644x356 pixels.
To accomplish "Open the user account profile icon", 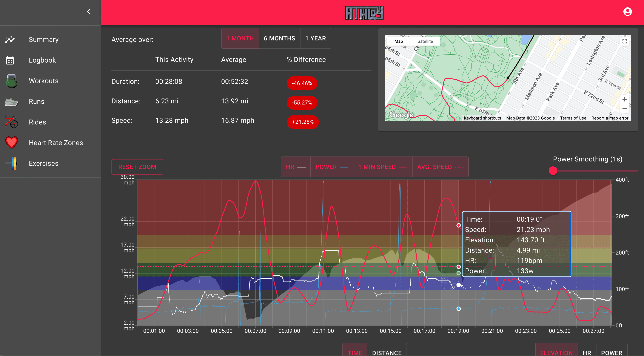I will [627, 12].
